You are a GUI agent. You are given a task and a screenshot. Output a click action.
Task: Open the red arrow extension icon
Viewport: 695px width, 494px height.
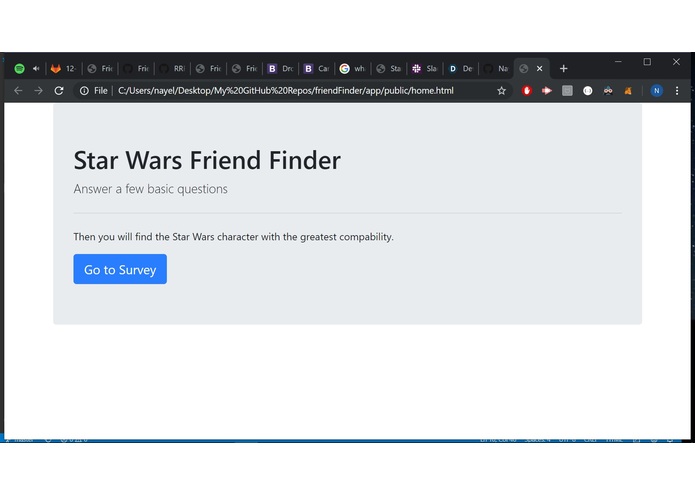click(x=547, y=91)
